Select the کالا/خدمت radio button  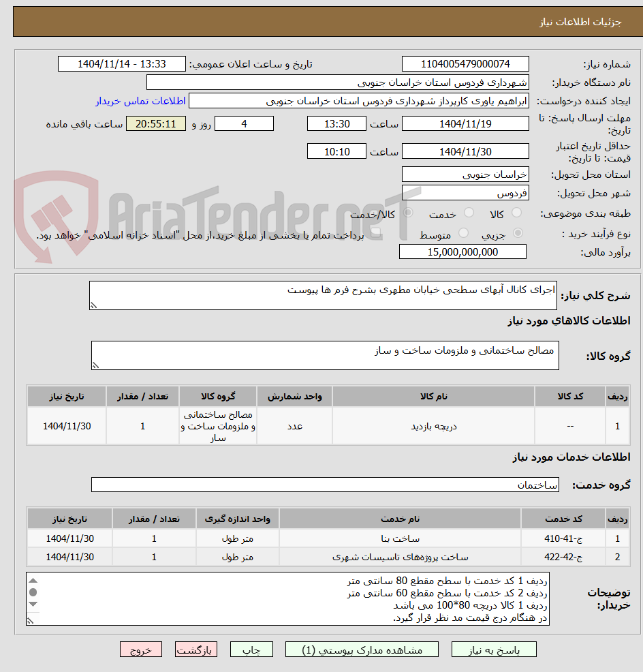click(x=408, y=212)
